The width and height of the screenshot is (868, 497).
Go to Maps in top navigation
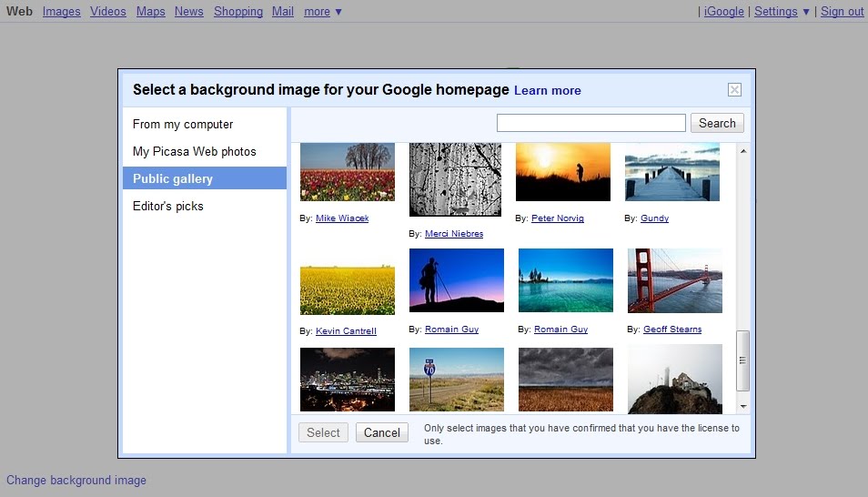tap(150, 11)
